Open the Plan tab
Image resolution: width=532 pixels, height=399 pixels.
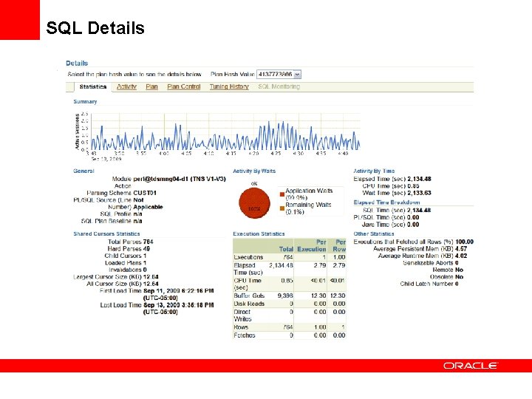coord(151,87)
